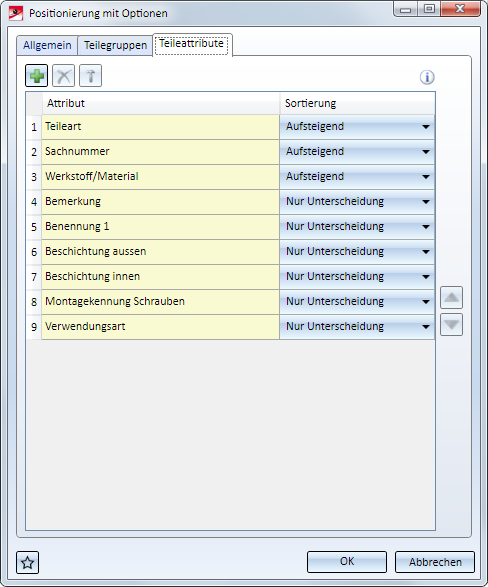The width and height of the screenshot is (488, 587).
Task: Click the Attribut column header
Action: [x=161, y=103]
